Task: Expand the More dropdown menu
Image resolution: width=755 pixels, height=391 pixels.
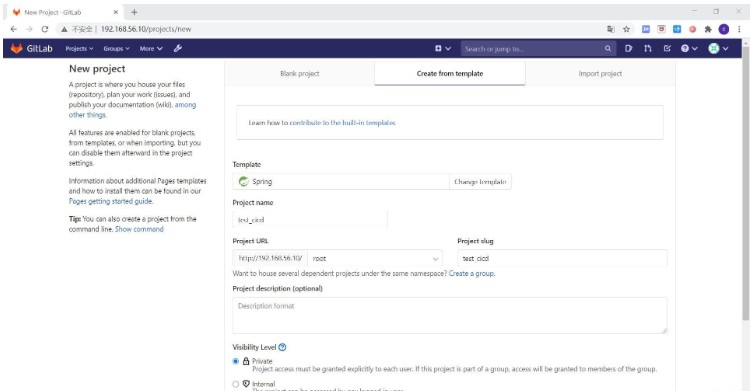Action: click(151, 49)
